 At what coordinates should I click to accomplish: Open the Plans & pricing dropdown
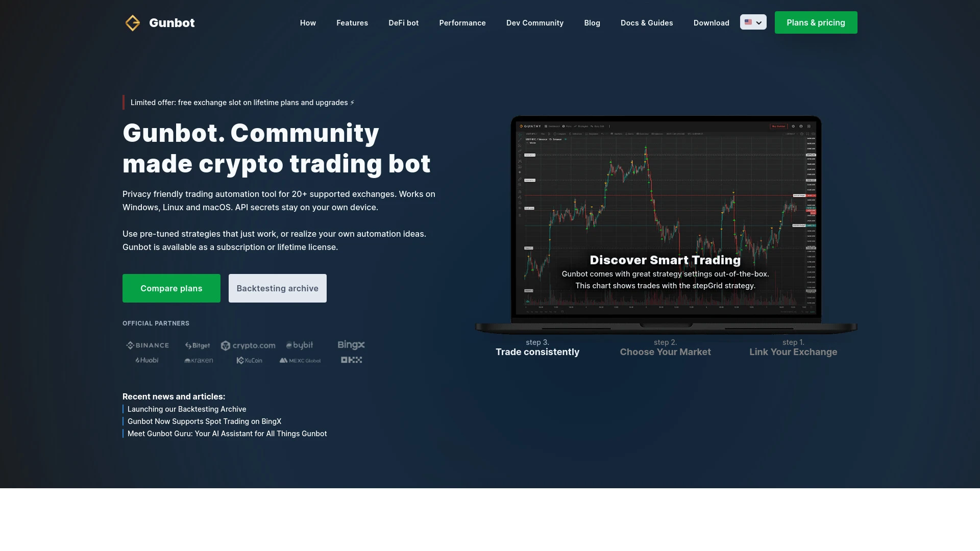click(x=816, y=22)
